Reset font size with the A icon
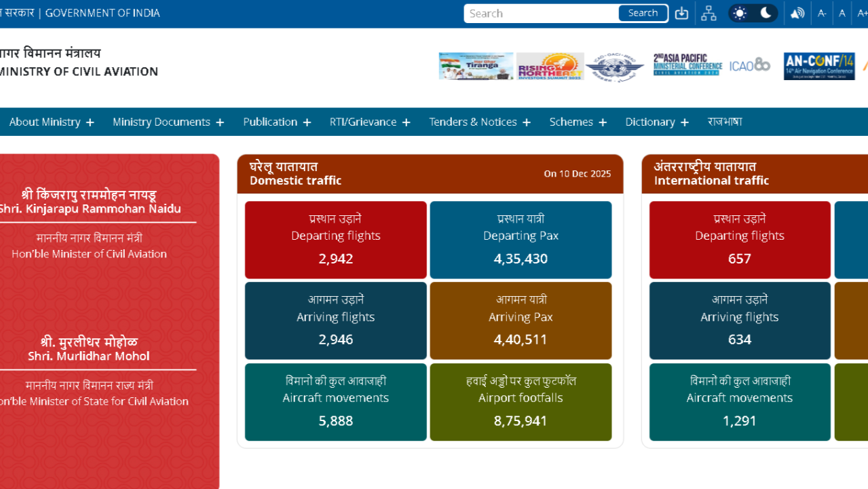 pyautogui.click(x=842, y=14)
